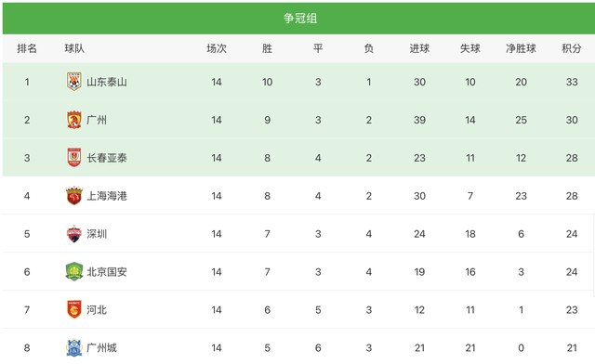Image resolution: width=595 pixels, height=364 pixels.
Task: Open the 北京国安 green badge icon
Action: 74,271
